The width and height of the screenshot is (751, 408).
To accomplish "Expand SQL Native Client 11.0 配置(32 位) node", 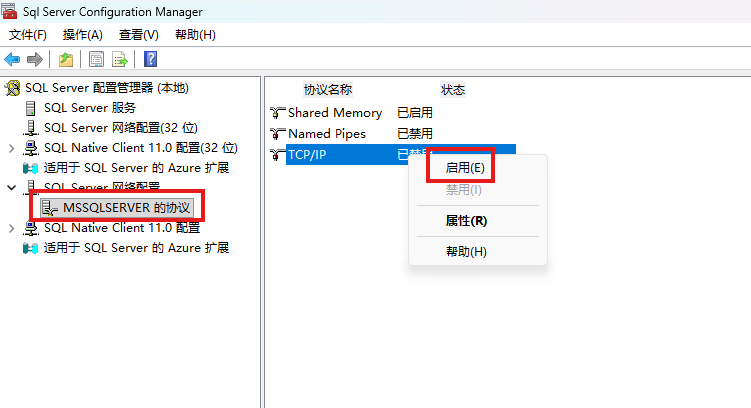I will 11,148.
